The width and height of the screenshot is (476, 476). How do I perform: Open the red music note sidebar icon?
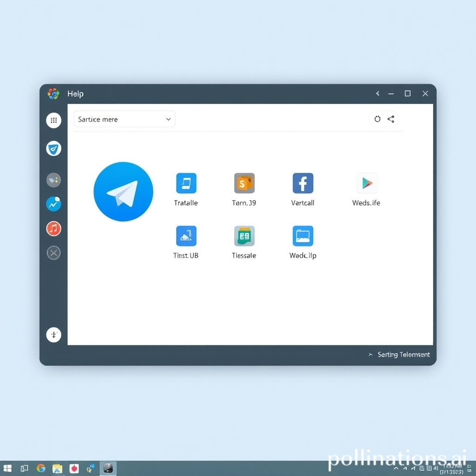pyautogui.click(x=54, y=228)
